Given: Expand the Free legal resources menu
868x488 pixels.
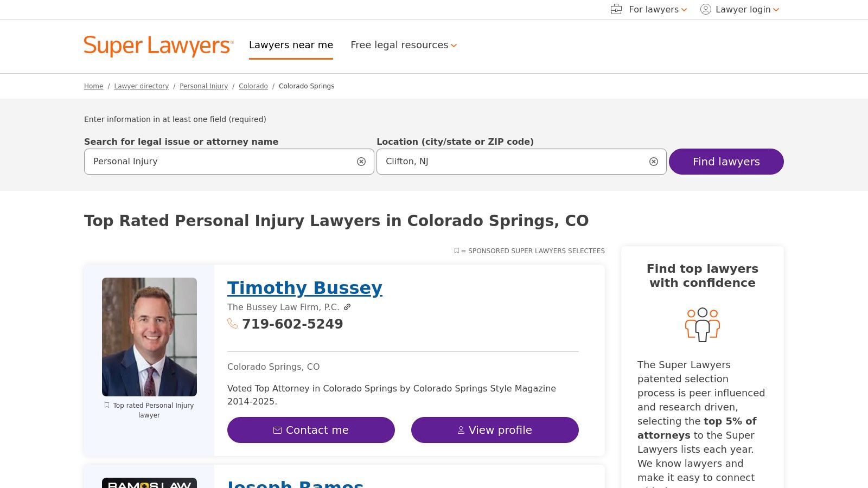Looking at the screenshot, I should tap(404, 45).
